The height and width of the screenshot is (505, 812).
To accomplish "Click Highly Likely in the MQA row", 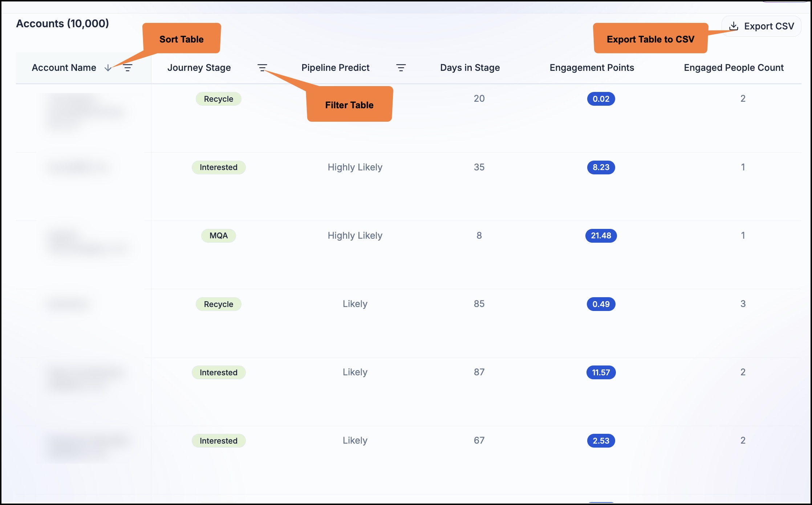I will (355, 236).
